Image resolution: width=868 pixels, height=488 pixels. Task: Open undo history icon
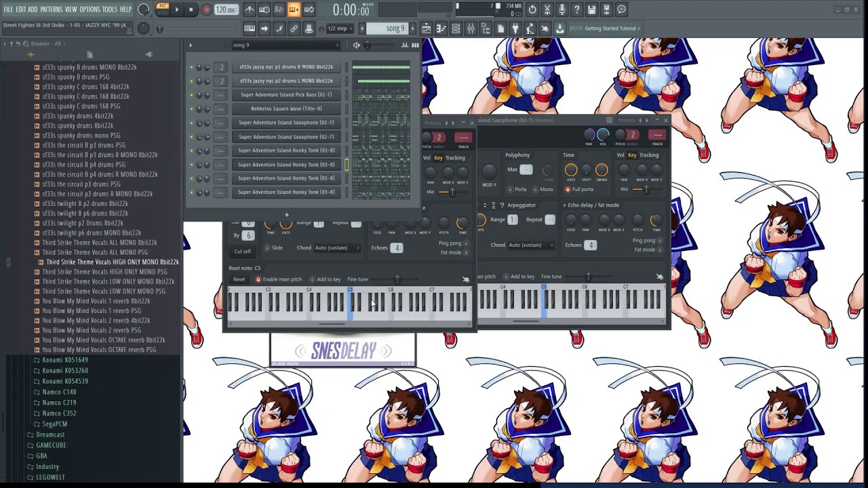coord(532,10)
